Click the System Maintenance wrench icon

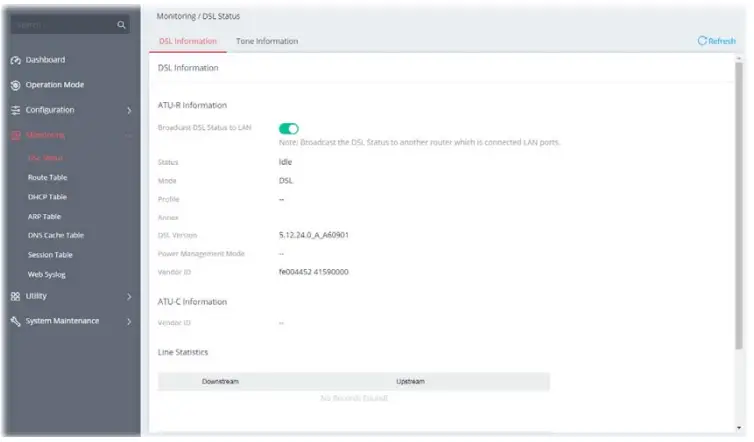tap(15, 321)
